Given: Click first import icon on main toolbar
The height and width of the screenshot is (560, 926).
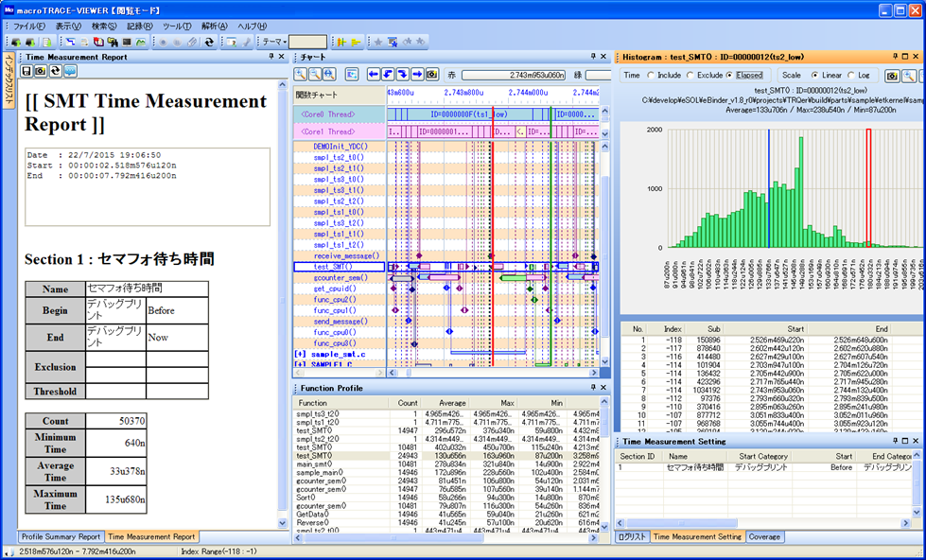Looking at the screenshot, I should 16,42.
